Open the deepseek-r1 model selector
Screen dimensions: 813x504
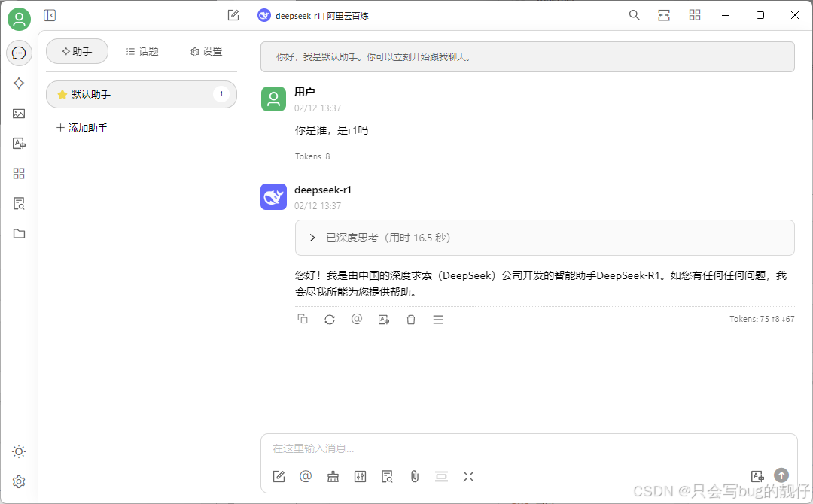(313, 16)
